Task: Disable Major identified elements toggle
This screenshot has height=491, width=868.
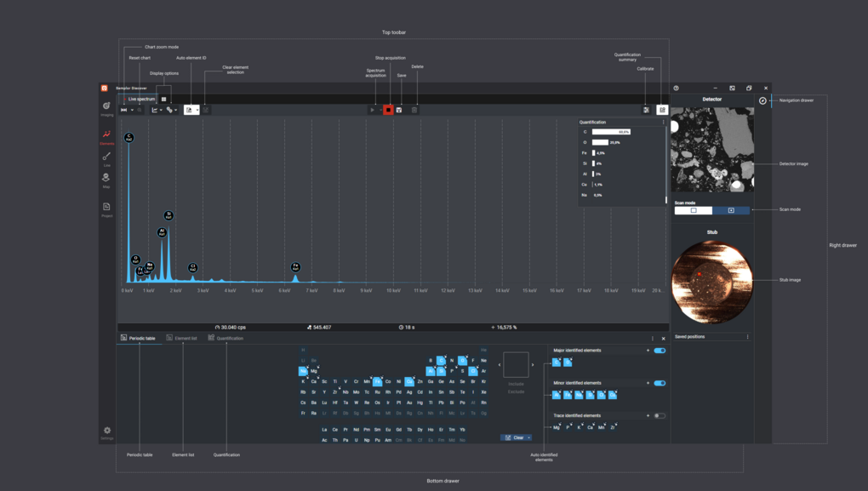Action: tap(660, 351)
